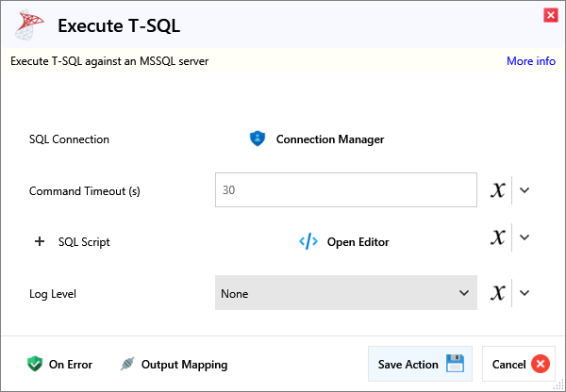Click the green shield On Error icon

tap(35, 364)
